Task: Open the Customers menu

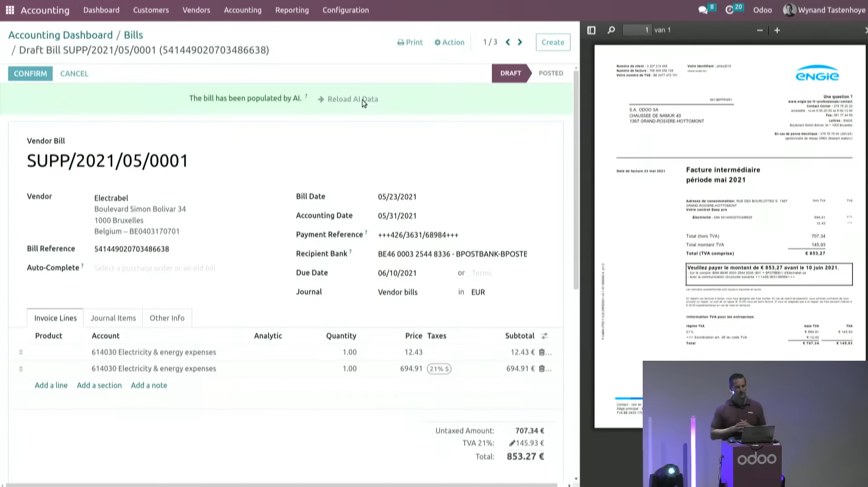Action: pos(151,10)
